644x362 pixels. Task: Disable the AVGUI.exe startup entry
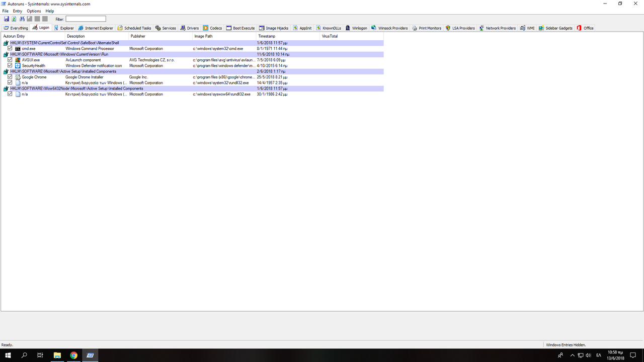pos(10,60)
